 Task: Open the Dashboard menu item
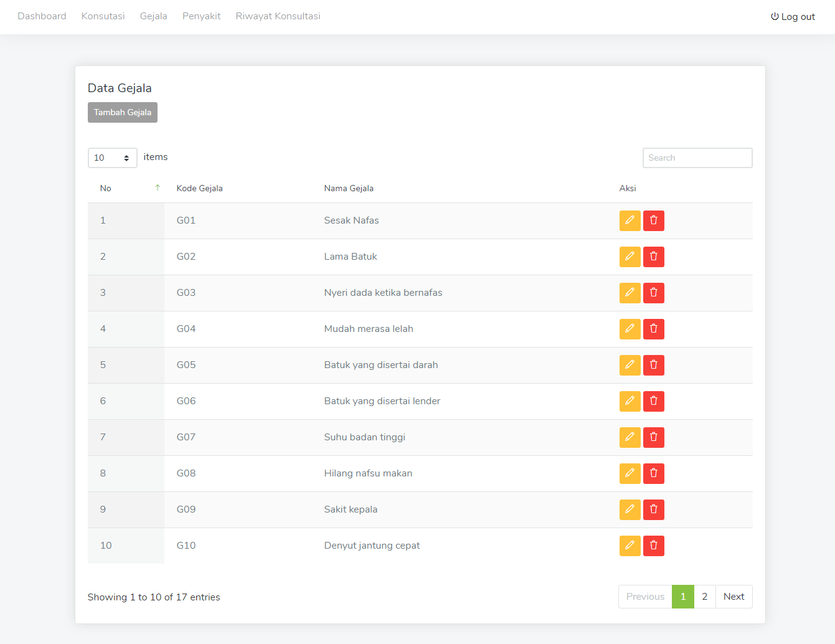pyautogui.click(x=42, y=16)
